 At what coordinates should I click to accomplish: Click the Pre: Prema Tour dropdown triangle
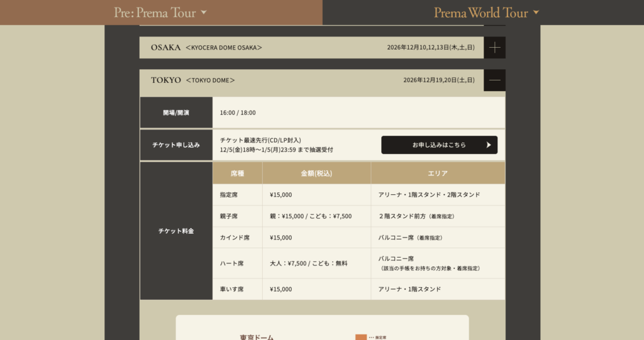tap(203, 13)
